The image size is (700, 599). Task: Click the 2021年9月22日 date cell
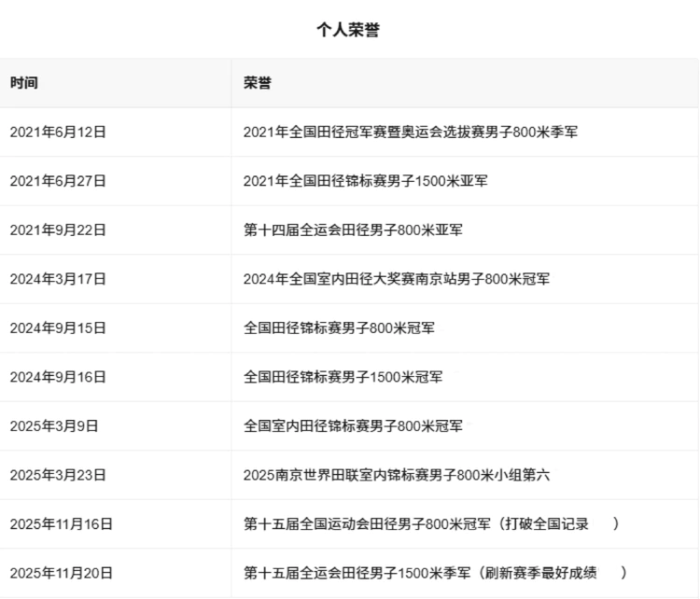tap(58, 230)
